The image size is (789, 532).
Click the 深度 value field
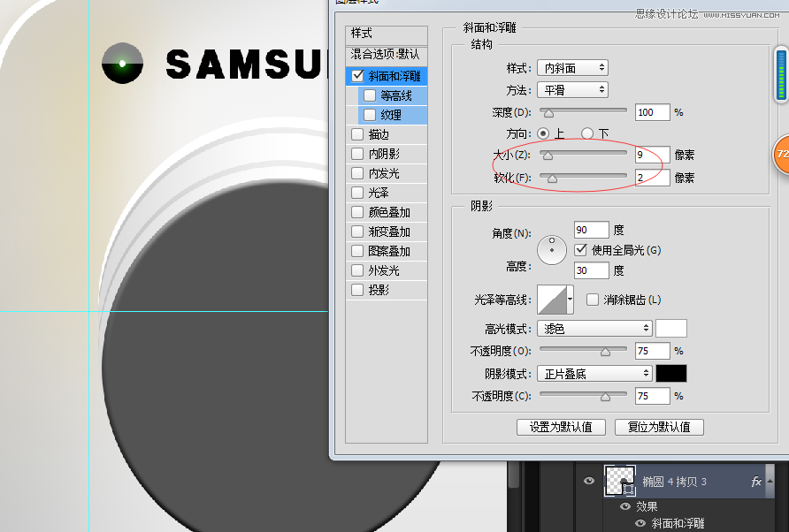pyautogui.click(x=653, y=112)
